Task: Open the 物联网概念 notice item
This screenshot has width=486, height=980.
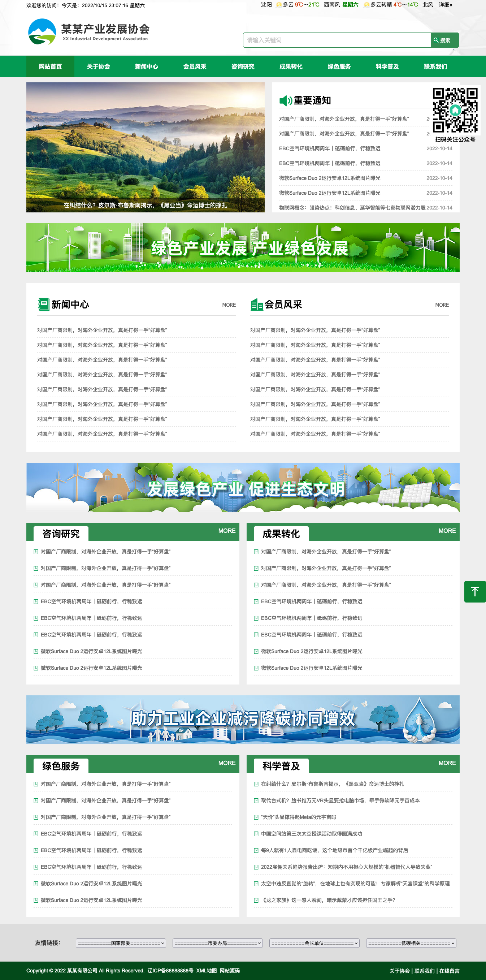Action: (x=352, y=208)
